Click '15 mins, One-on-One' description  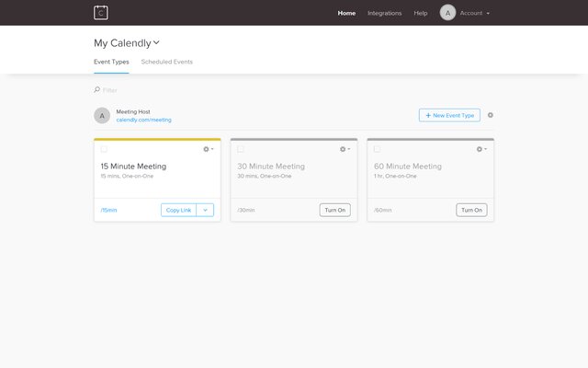coord(127,176)
